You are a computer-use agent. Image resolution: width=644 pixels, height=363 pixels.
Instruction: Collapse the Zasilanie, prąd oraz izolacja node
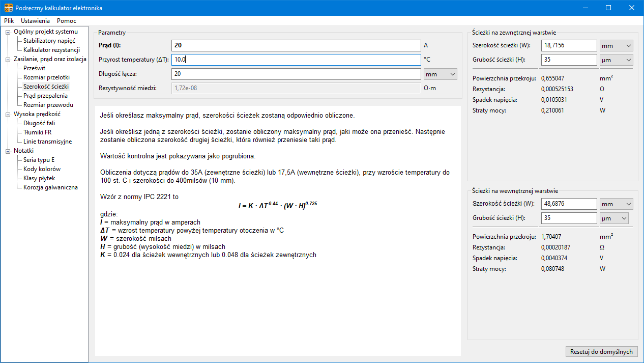8,59
